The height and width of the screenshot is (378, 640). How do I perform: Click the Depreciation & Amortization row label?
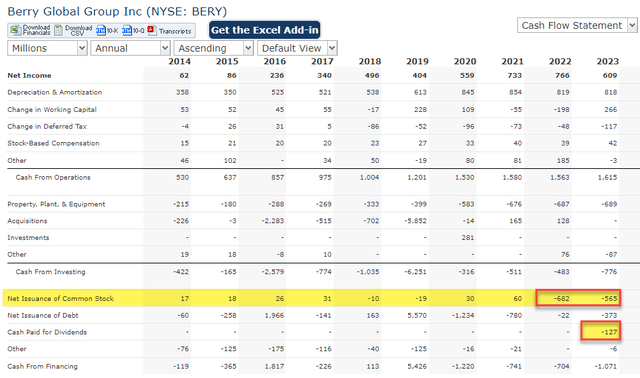[55, 92]
